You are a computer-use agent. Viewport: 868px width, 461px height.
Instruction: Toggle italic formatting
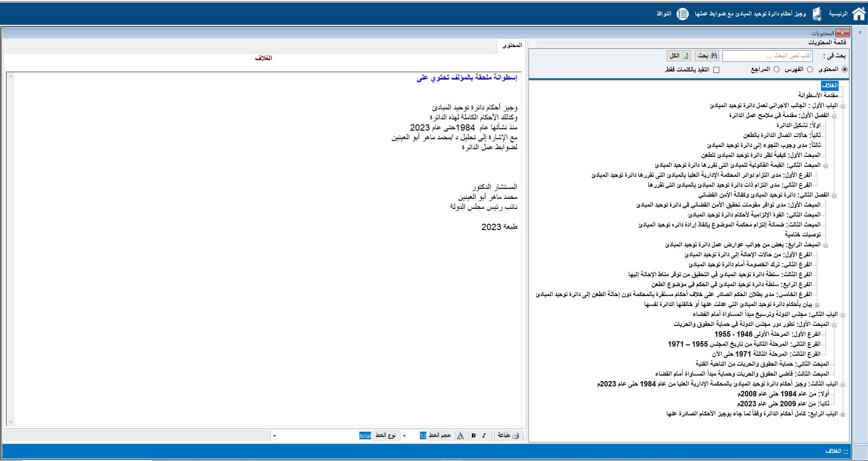click(484, 435)
